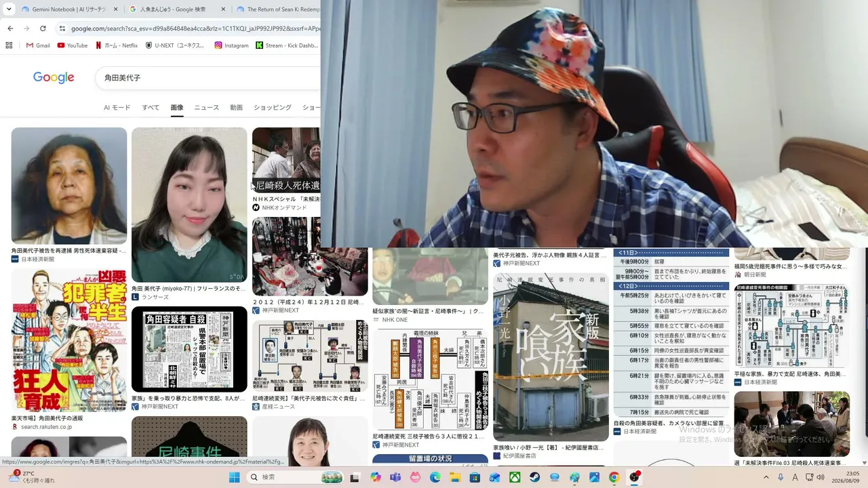The image size is (868, 488).
Task: Open the weather widget showing 27°C
Action: click(x=31, y=477)
